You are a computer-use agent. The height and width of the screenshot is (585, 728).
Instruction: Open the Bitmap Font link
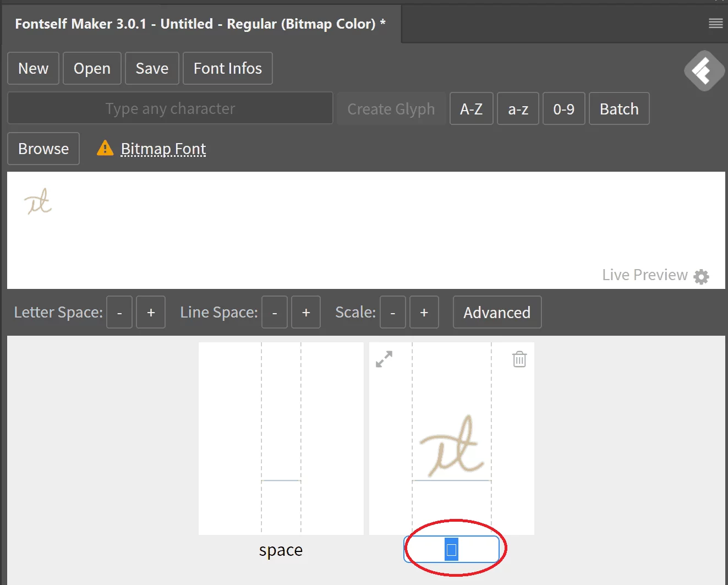(163, 149)
